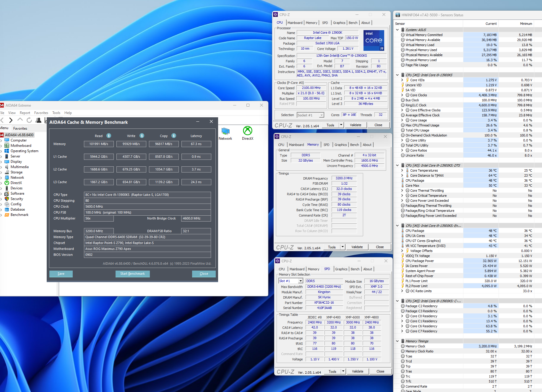Expand the Core Clocks sensor row
542x392 pixels.
coord(402,95)
